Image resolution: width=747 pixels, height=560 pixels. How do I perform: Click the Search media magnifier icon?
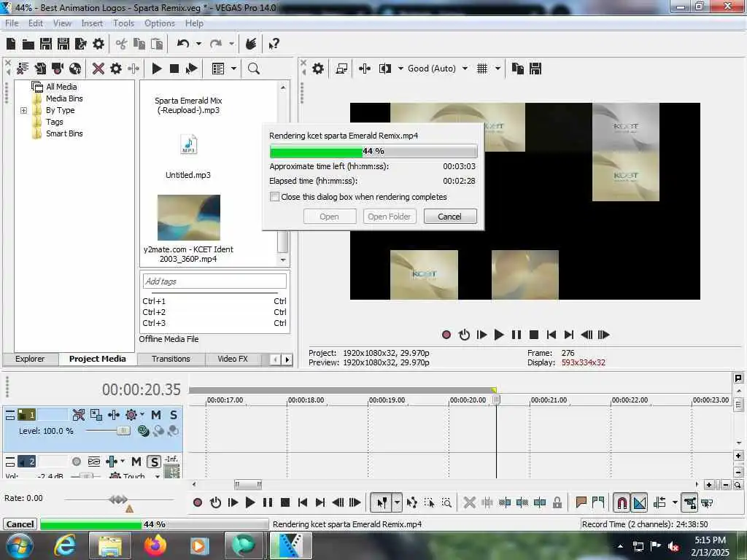(254, 69)
